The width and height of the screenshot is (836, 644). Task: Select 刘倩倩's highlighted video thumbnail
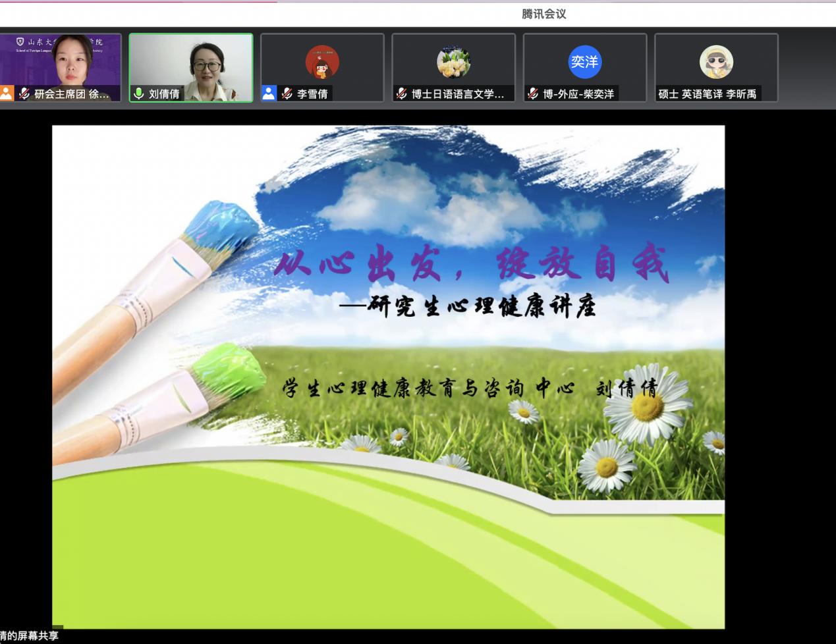click(191, 63)
